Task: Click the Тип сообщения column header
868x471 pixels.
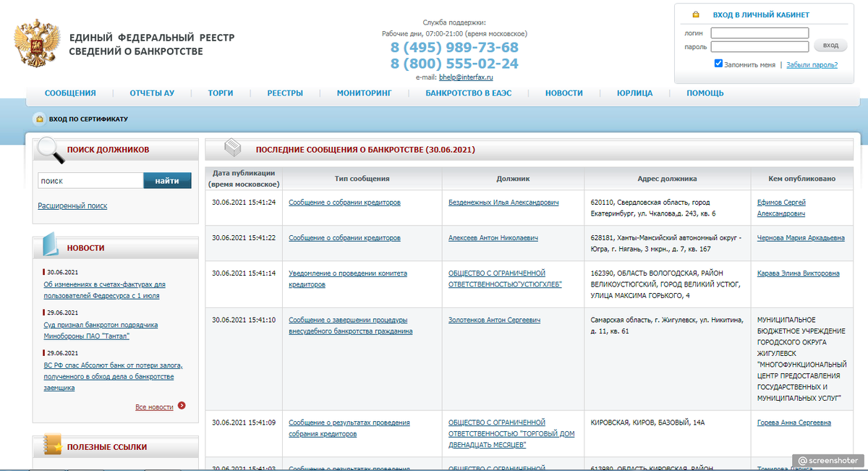Action: coord(362,178)
